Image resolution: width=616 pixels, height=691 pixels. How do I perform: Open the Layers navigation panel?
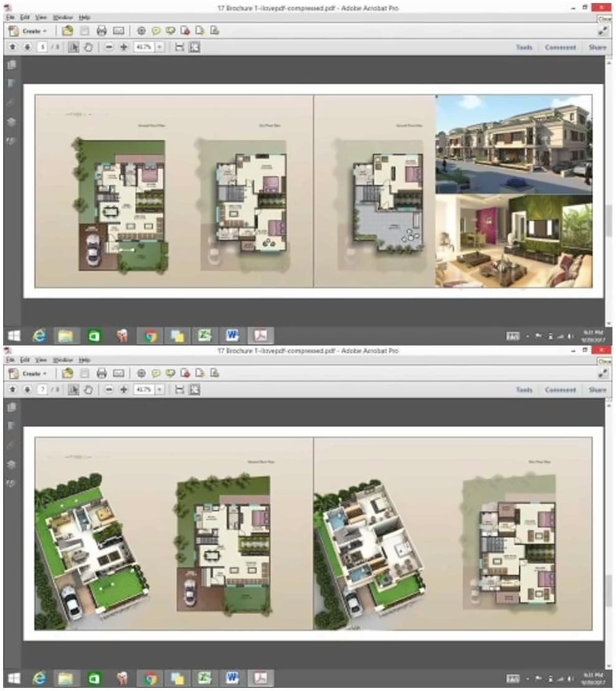11,121
